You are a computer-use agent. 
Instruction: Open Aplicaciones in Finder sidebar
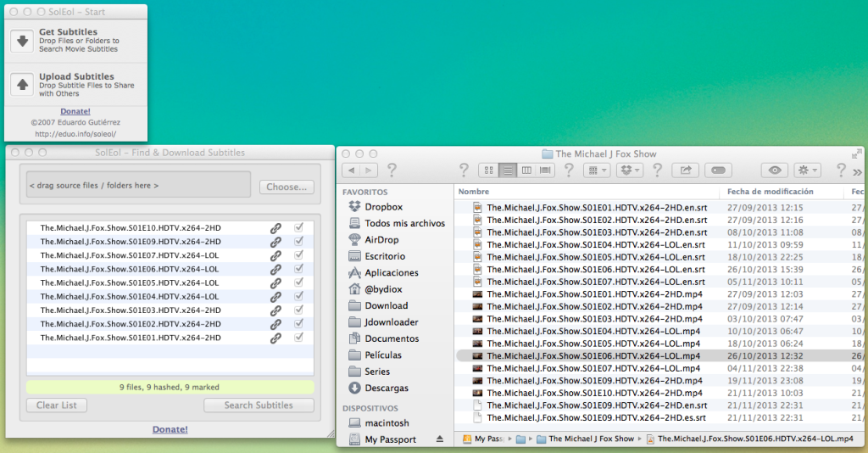tap(383, 272)
